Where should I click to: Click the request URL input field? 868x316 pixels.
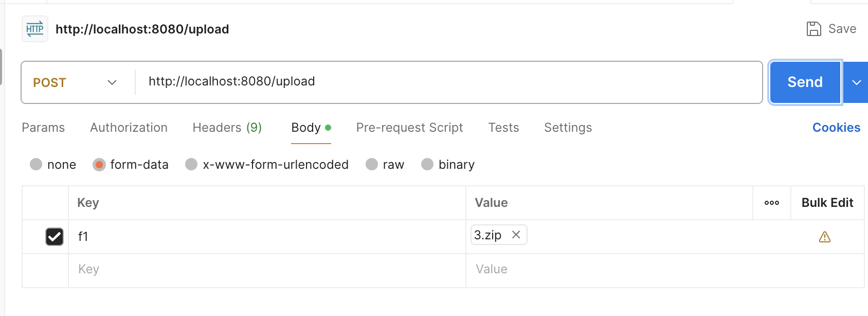[x=447, y=82]
